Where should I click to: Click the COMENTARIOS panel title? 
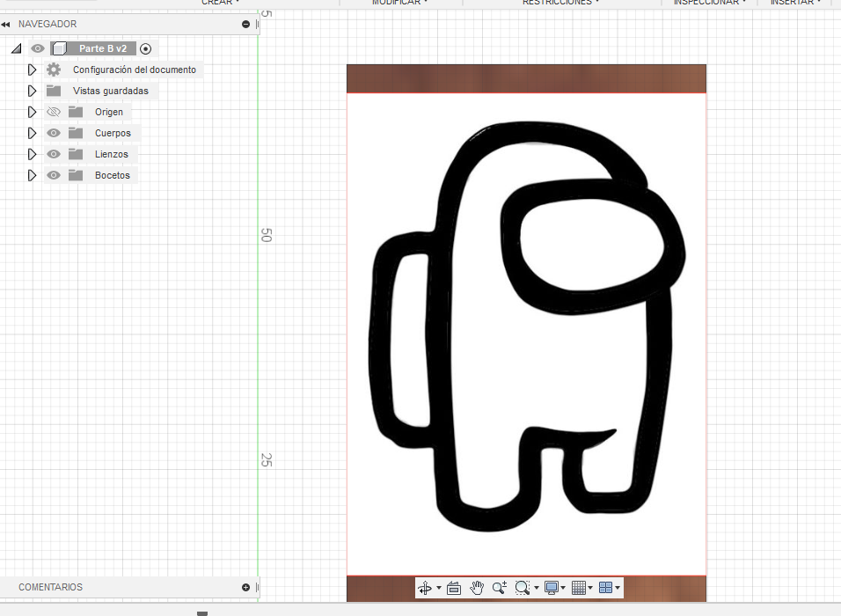pos(50,588)
